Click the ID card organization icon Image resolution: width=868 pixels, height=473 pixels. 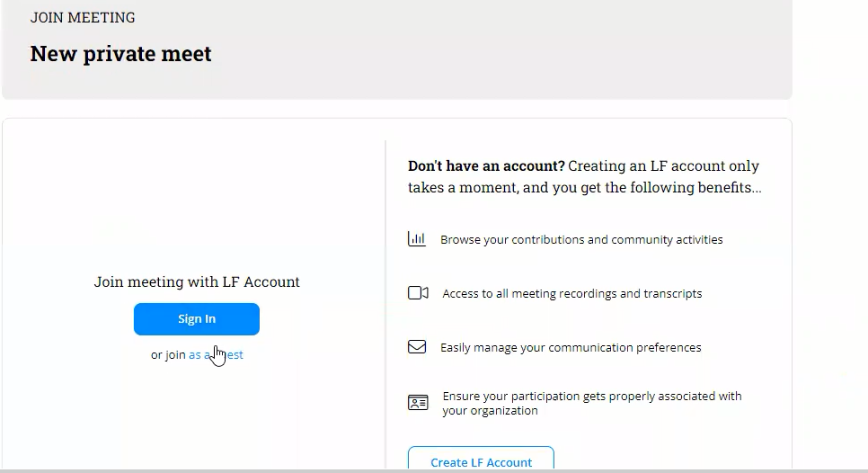pos(418,403)
